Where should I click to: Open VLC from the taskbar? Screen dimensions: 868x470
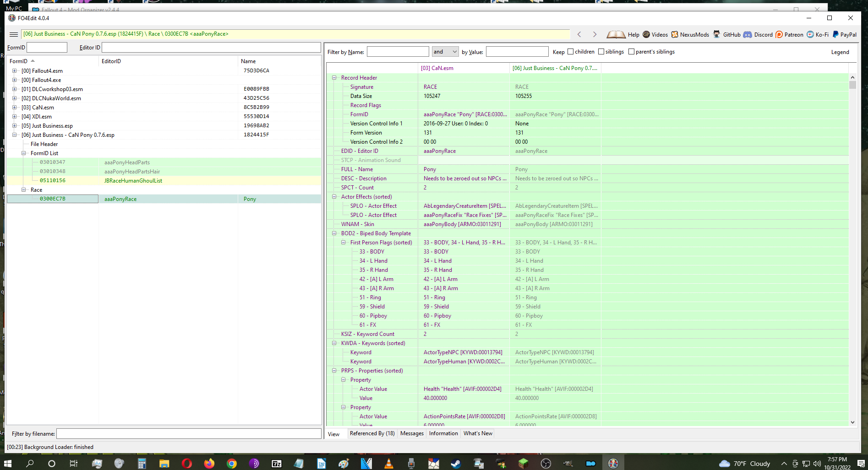[x=389, y=464]
